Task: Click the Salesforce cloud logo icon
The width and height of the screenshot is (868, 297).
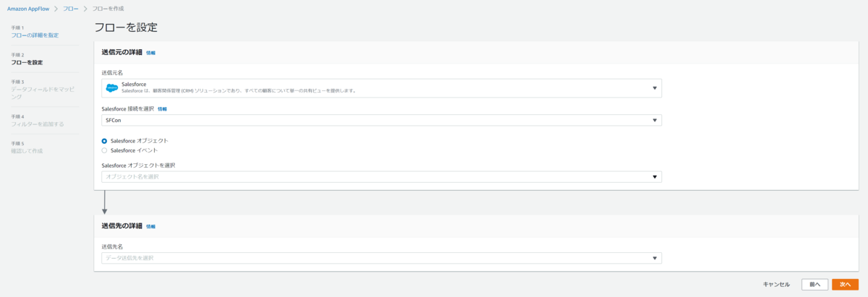Action: click(x=112, y=87)
